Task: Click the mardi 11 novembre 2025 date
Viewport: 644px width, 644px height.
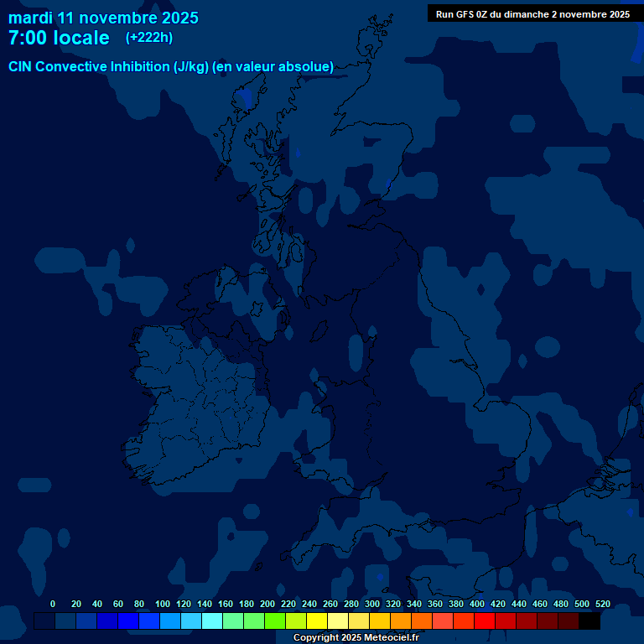Action: click(103, 18)
